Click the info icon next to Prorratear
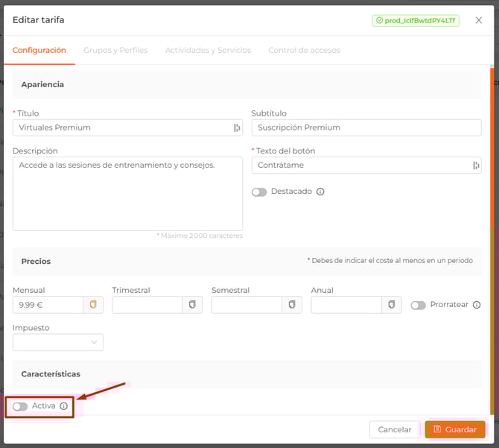Viewport: 499px width, 448px height. [x=477, y=305]
